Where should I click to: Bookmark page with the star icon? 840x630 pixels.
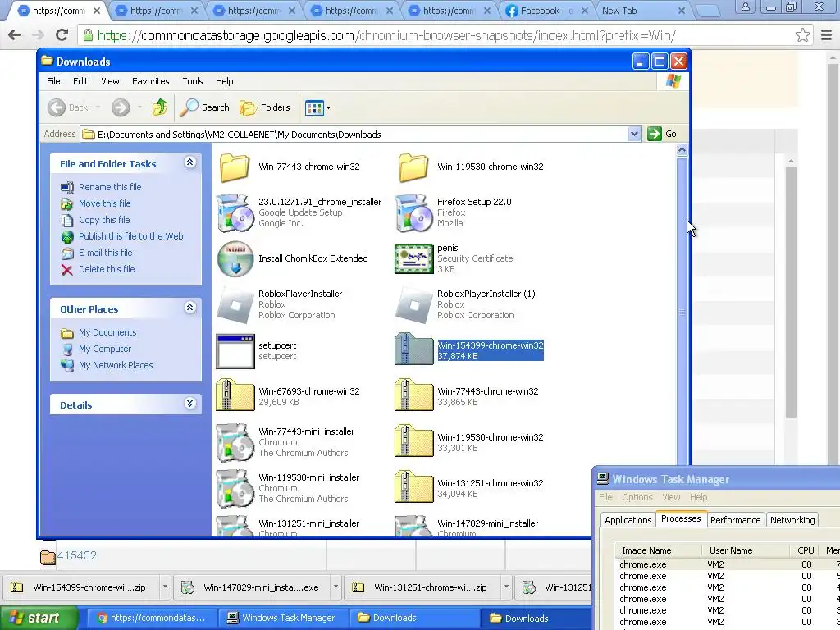pos(802,35)
